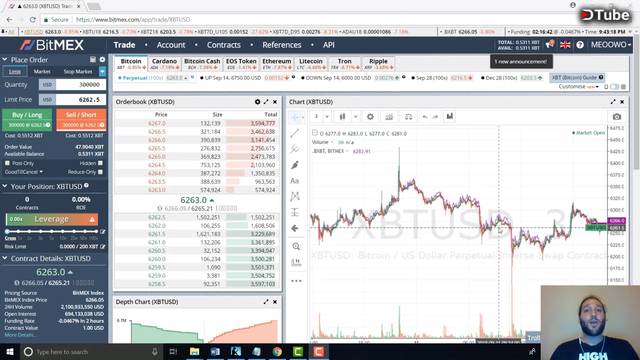
Task: Click the Sell / Short button
Action: click(x=81, y=119)
